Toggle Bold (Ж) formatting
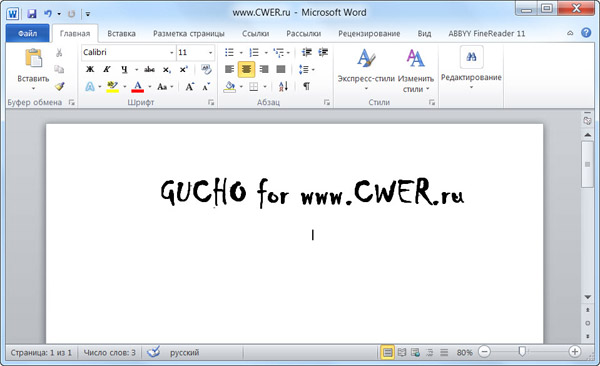The width and height of the screenshot is (600, 366). pyautogui.click(x=90, y=69)
